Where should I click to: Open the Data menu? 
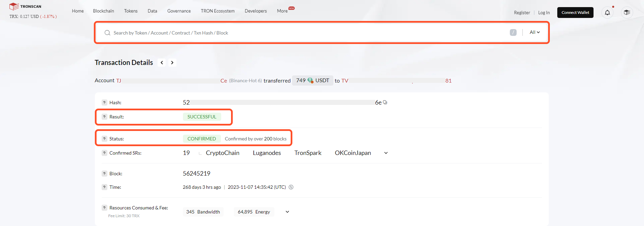(x=152, y=11)
